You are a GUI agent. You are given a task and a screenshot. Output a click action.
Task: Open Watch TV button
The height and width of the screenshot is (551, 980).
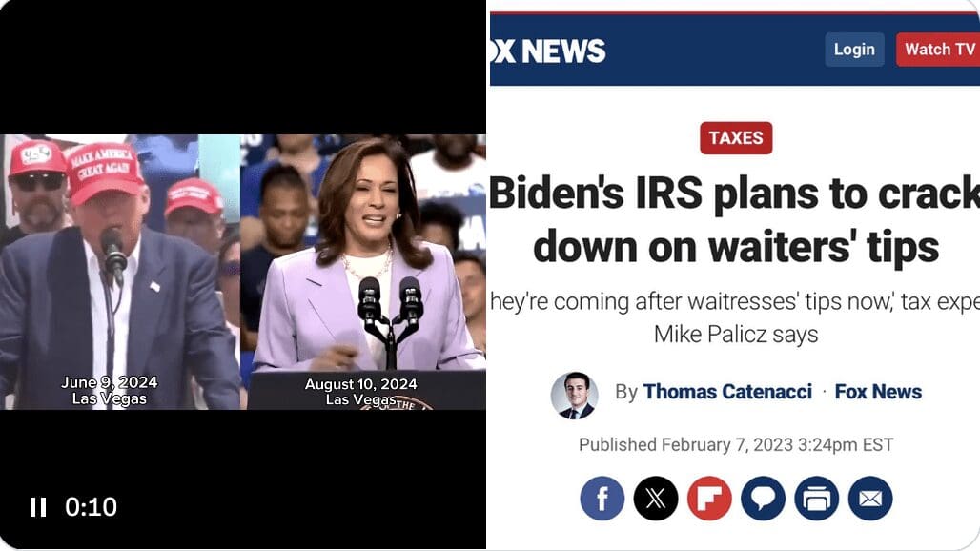click(938, 50)
